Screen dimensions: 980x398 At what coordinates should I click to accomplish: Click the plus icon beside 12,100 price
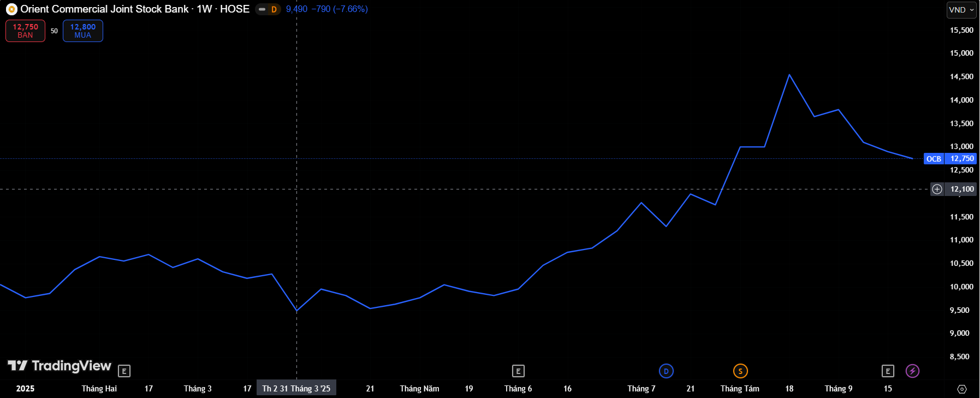(937, 189)
